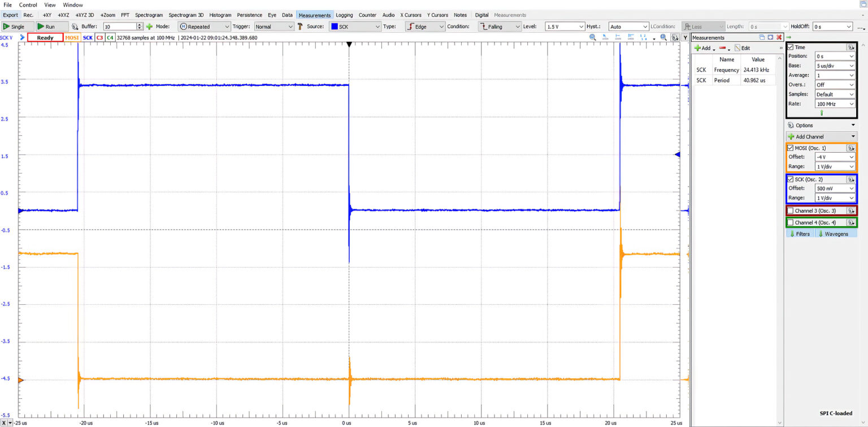868x427 pixels.
Task: Click the green plus icon next to Buffer
Action: click(x=149, y=27)
